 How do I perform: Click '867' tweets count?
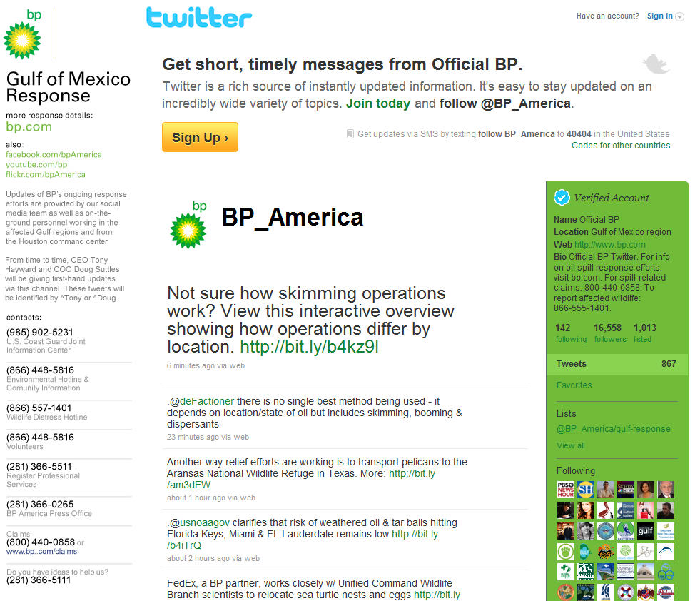(669, 364)
